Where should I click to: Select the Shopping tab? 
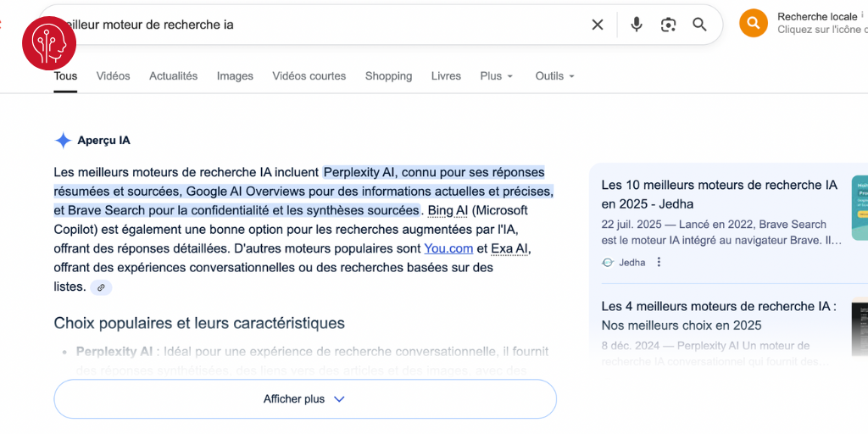(x=388, y=76)
